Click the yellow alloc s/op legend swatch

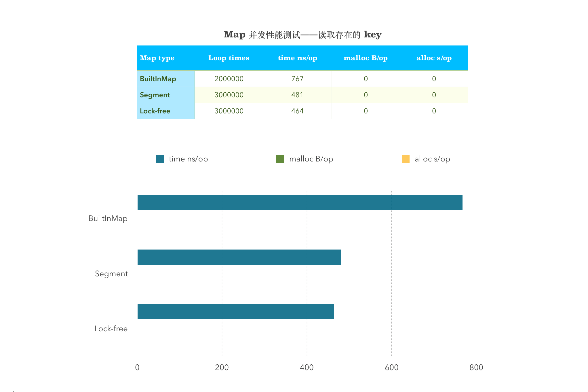[x=405, y=159]
